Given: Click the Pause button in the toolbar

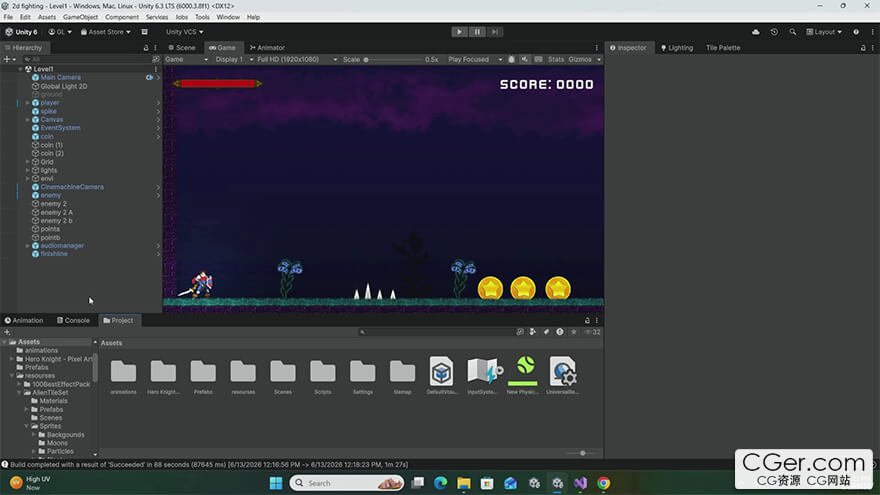Looking at the screenshot, I should (477, 32).
